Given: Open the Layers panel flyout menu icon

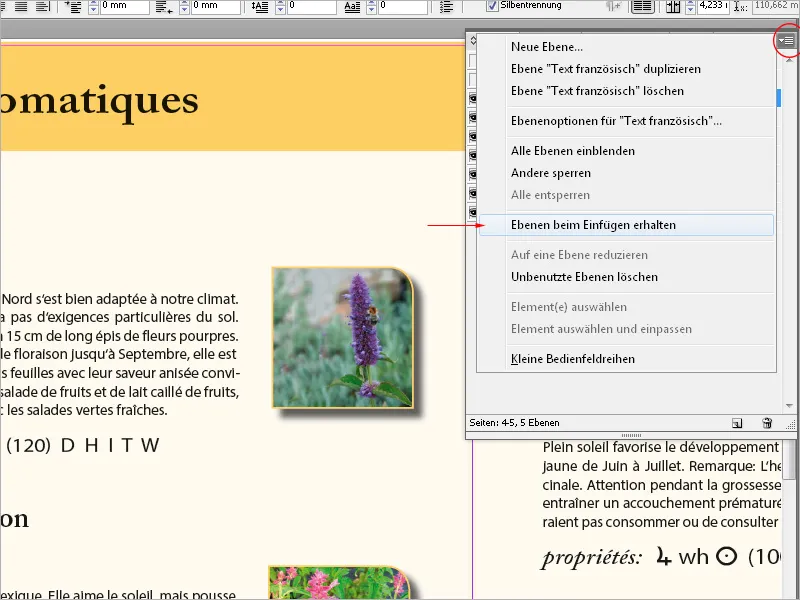Looking at the screenshot, I should tap(787, 40).
